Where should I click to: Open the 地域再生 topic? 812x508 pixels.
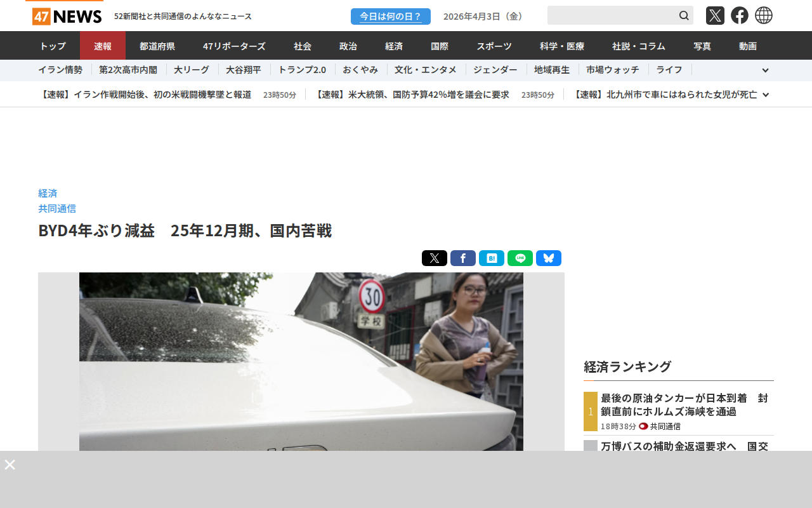552,70
